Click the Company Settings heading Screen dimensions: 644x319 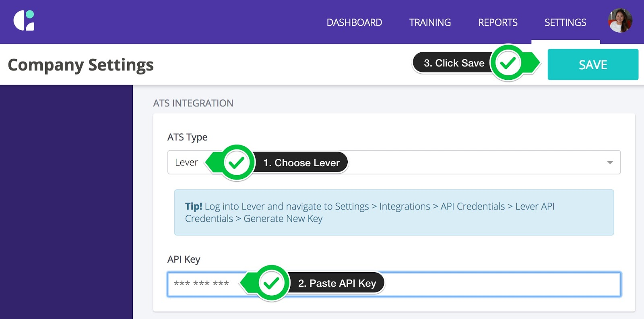pyautogui.click(x=80, y=65)
